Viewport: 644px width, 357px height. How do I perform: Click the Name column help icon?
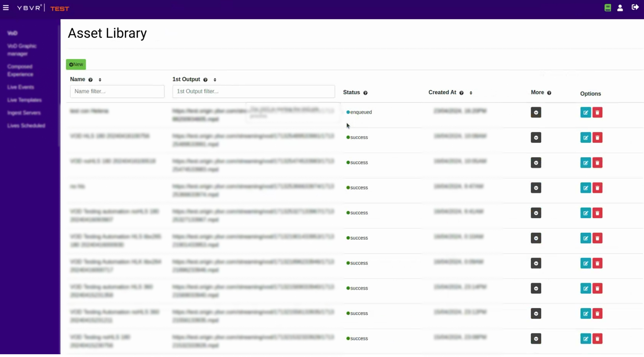click(91, 80)
